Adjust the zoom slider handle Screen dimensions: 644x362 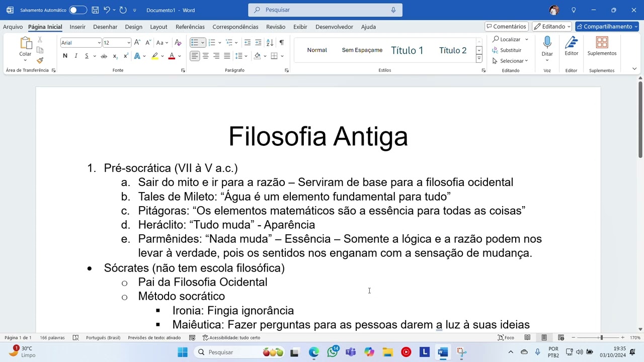point(601,338)
